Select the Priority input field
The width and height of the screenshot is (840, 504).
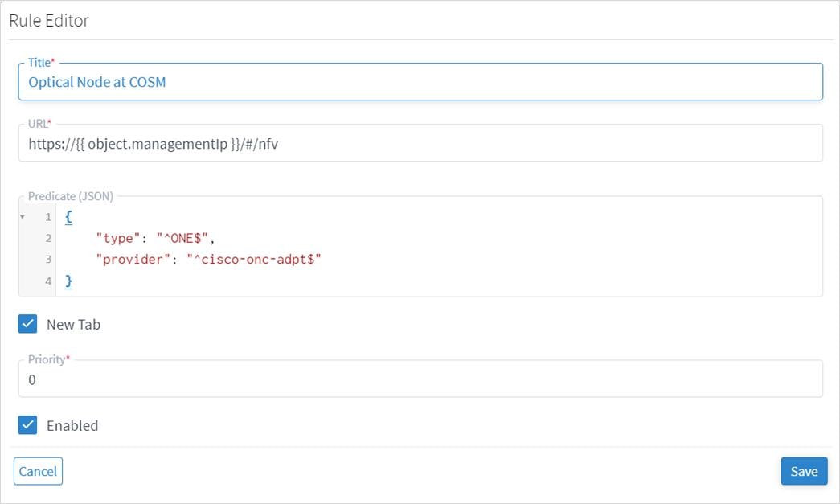(x=420, y=379)
